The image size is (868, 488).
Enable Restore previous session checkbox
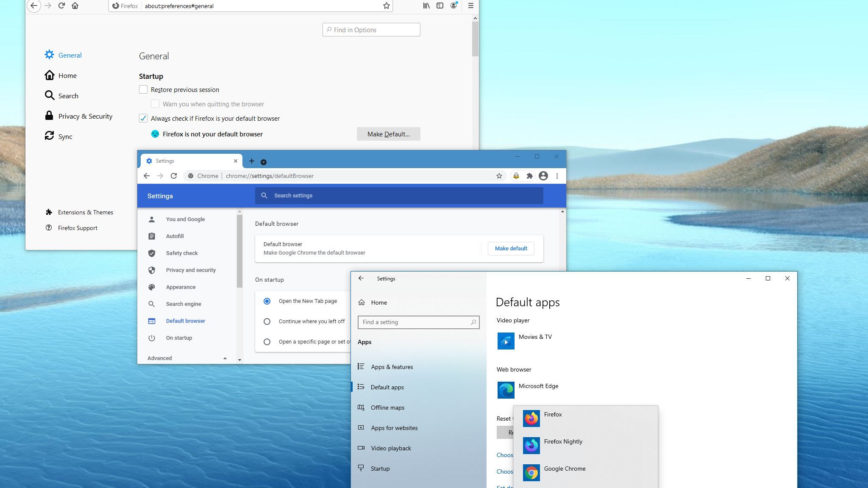click(x=143, y=89)
